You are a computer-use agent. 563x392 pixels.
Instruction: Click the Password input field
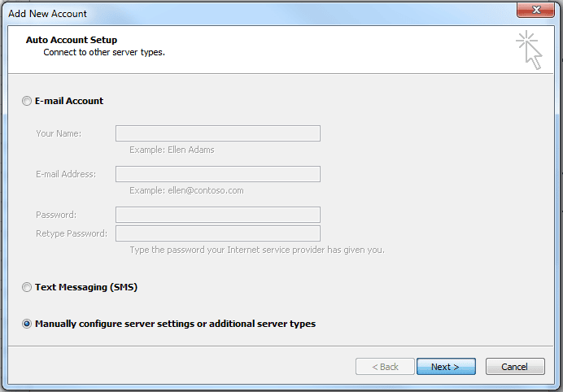(218, 215)
